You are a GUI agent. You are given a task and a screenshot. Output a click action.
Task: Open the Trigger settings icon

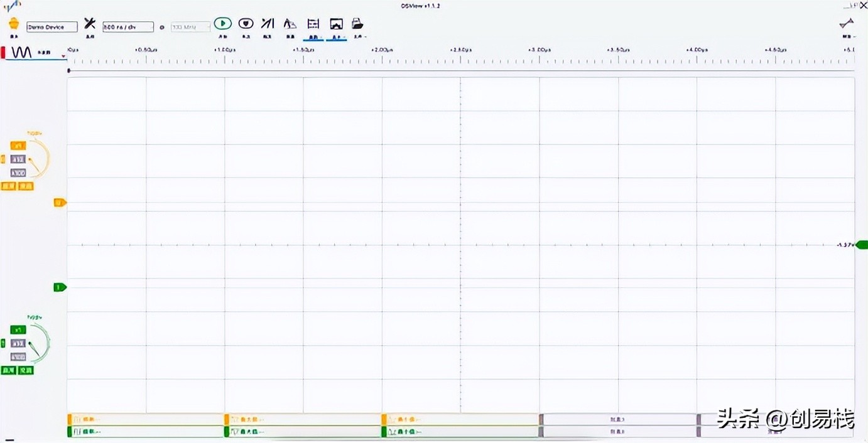point(268,24)
